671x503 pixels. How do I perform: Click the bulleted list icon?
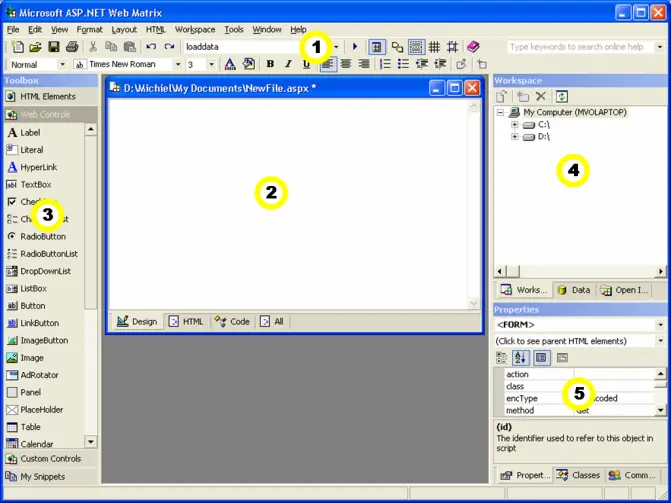click(403, 64)
